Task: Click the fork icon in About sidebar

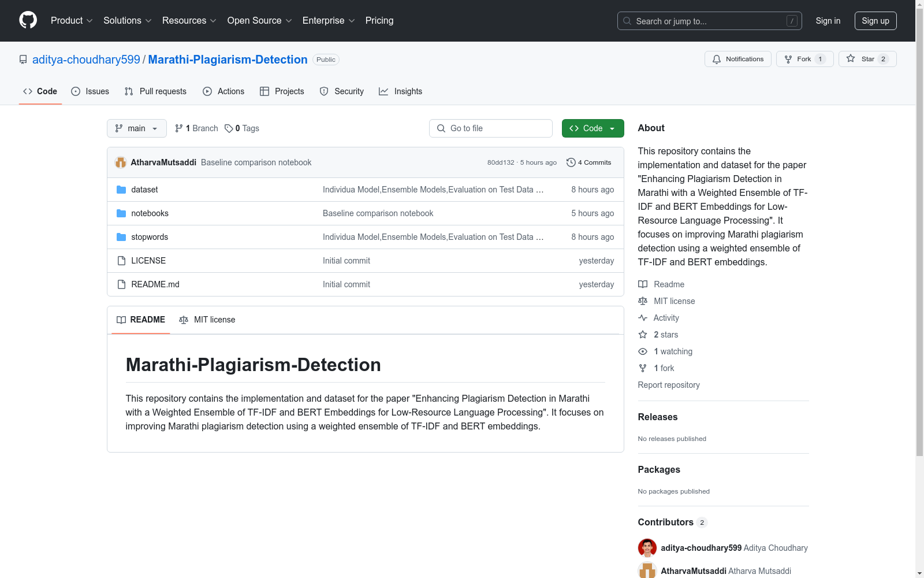Action: click(643, 368)
